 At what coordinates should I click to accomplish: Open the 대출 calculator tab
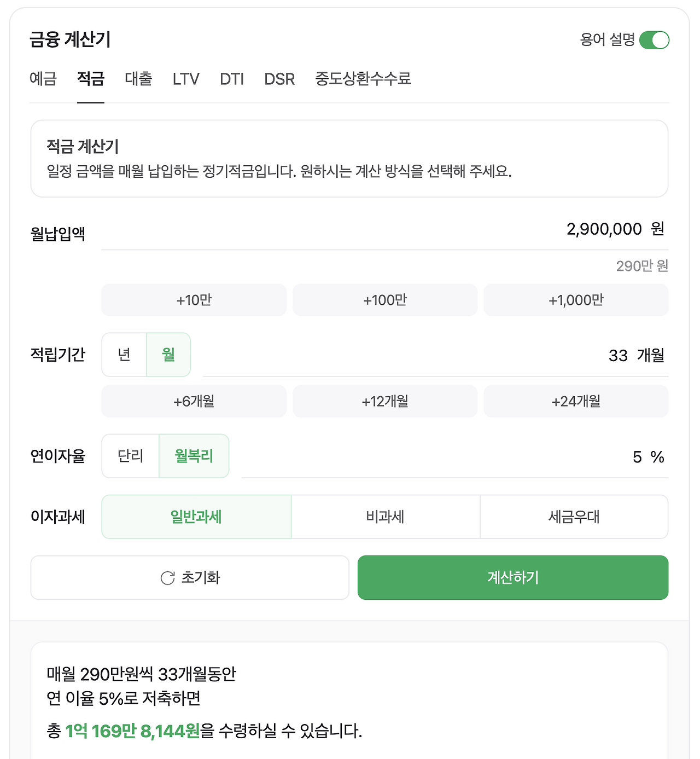coord(138,79)
